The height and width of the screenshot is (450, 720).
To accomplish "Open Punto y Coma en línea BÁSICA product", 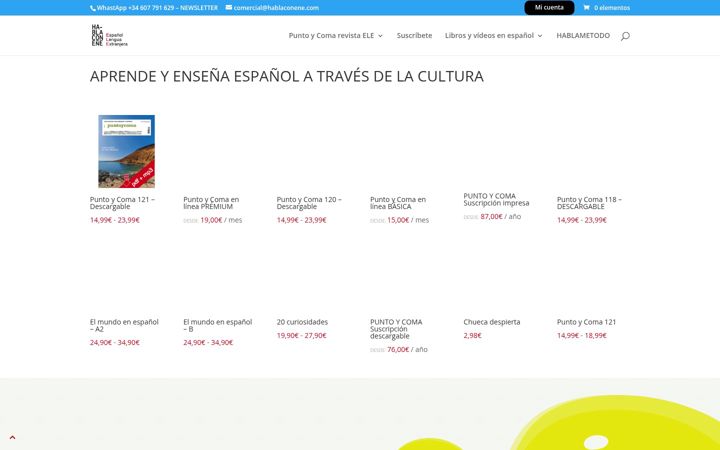I will tap(398, 203).
